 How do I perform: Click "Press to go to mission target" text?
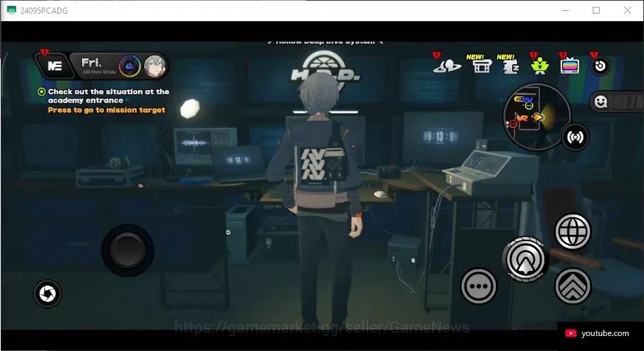point(107,110)
